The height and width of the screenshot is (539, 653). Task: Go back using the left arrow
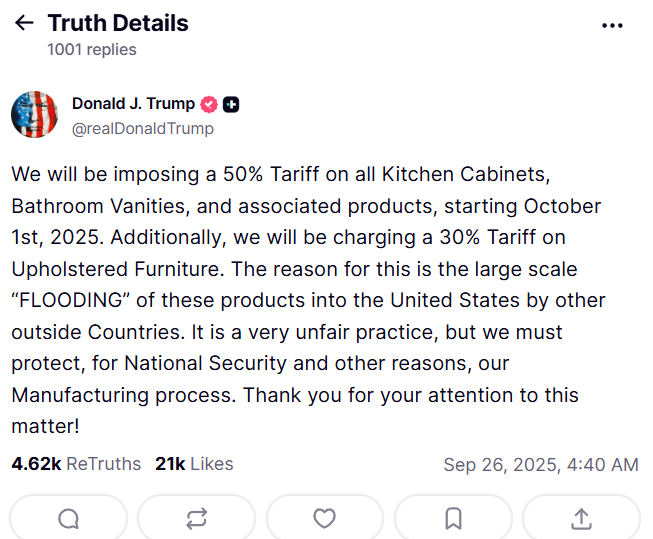(24, 23)
